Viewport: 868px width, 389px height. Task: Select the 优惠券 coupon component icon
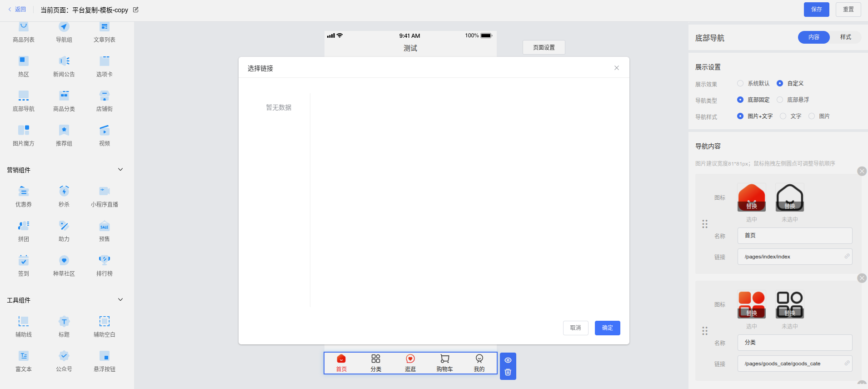(x=24, y=192)
